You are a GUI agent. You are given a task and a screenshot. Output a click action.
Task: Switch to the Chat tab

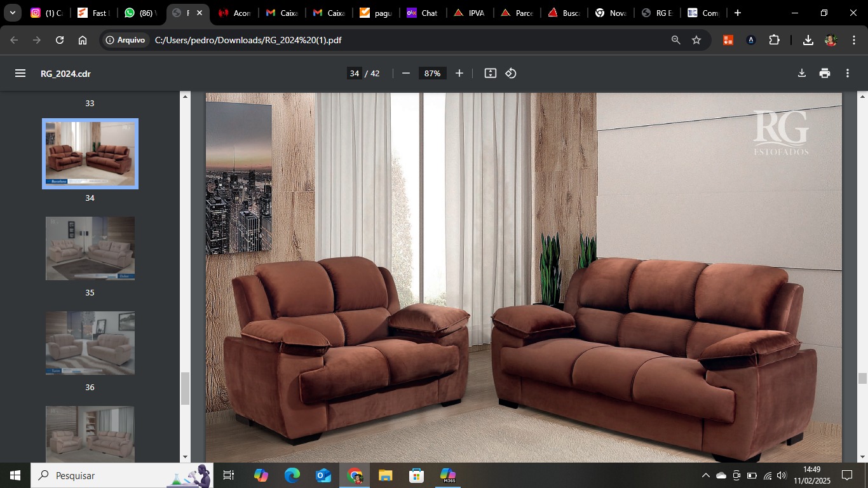422,13
